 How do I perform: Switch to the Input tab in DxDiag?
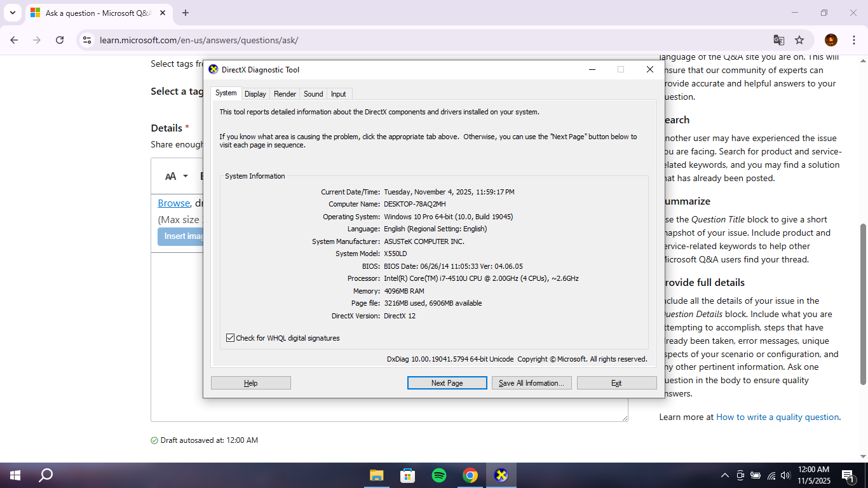[339, 94]
